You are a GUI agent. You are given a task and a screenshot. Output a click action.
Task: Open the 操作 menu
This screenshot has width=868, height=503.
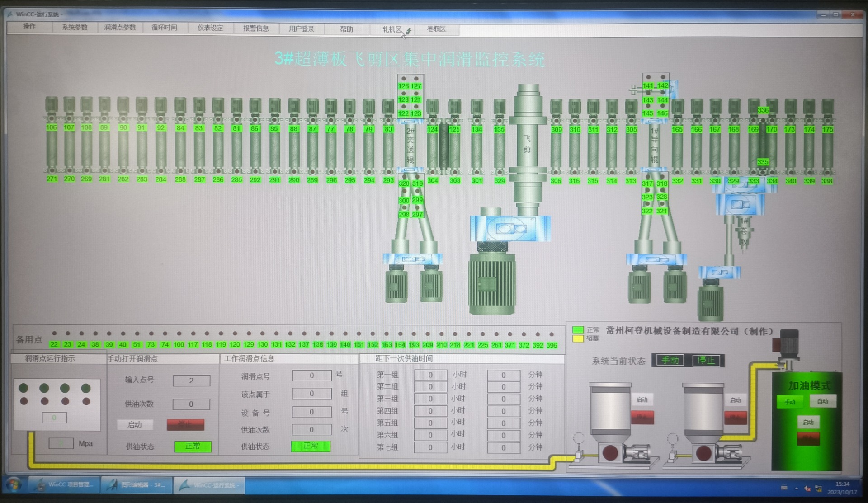(x=29, y=27)
